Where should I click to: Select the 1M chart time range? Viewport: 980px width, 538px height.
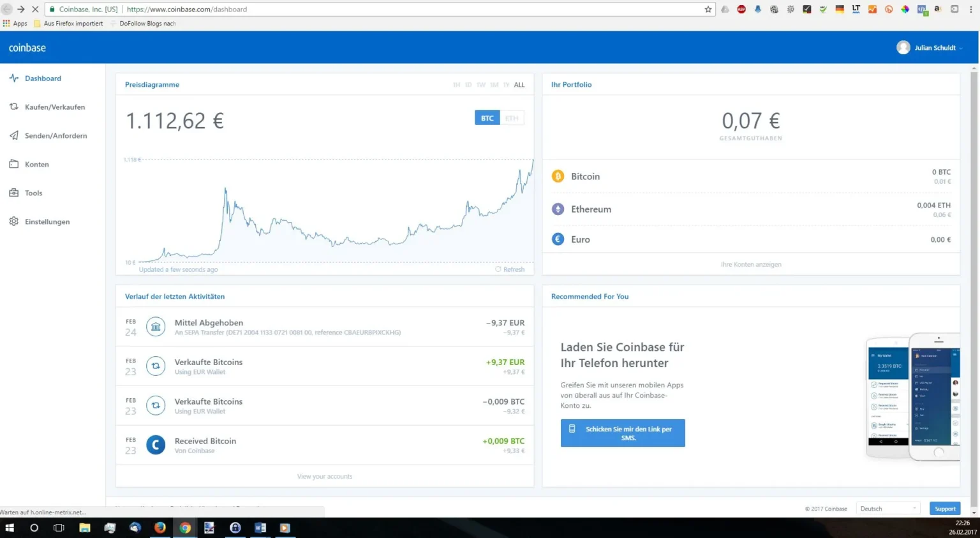pyautogui.click(x=494, y=84)
